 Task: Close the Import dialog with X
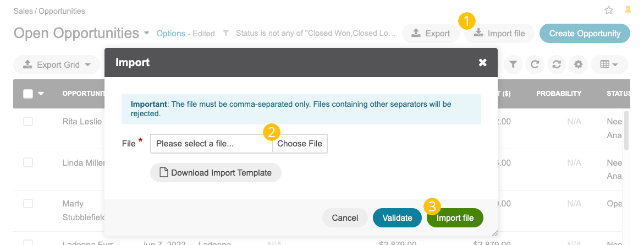(483, 62)
